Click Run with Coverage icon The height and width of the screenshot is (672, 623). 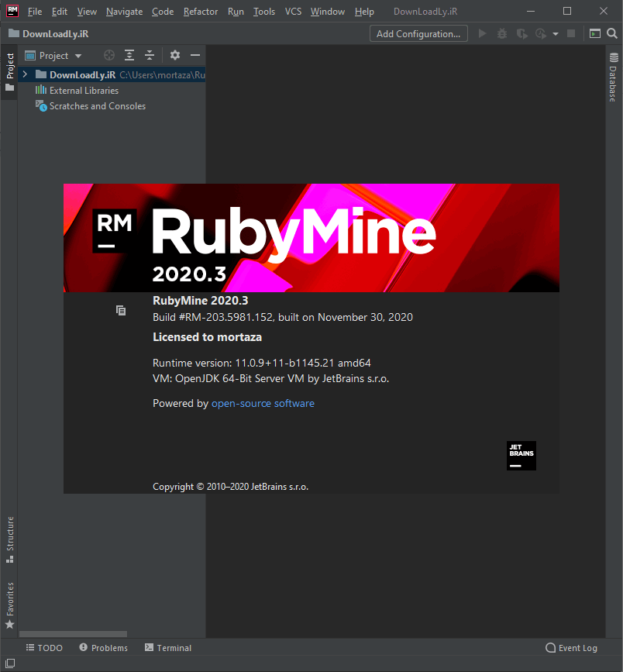[521, 33]
